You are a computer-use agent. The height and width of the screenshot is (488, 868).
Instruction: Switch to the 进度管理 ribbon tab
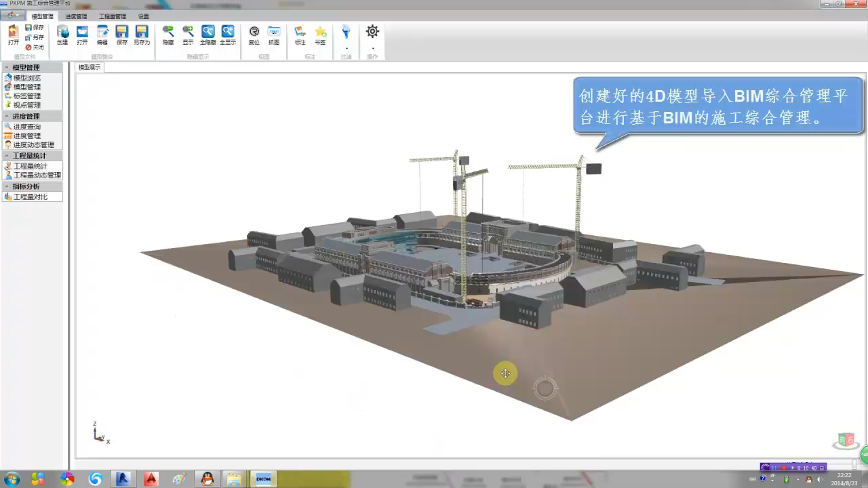click(x=76, y=16)
